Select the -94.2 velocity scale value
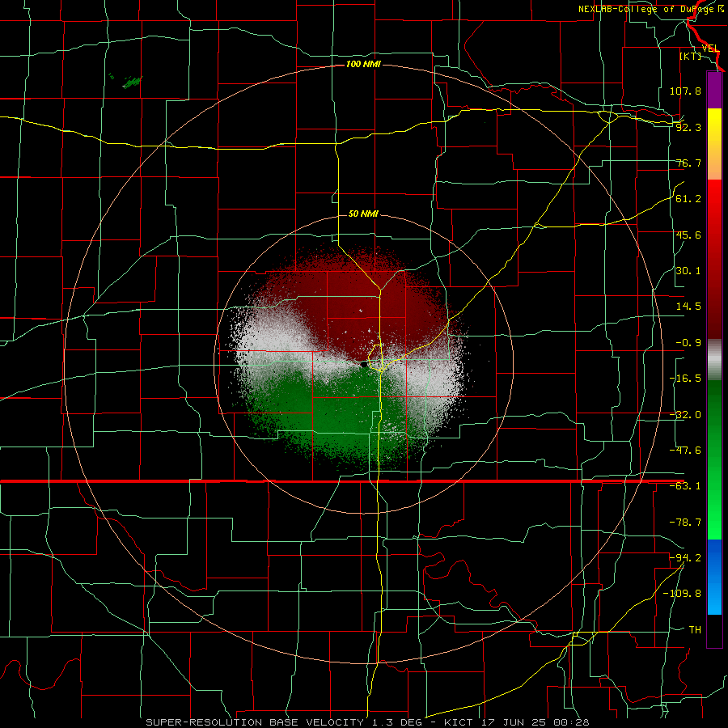Screen dimensions: 728x728 tap(685, 558)
